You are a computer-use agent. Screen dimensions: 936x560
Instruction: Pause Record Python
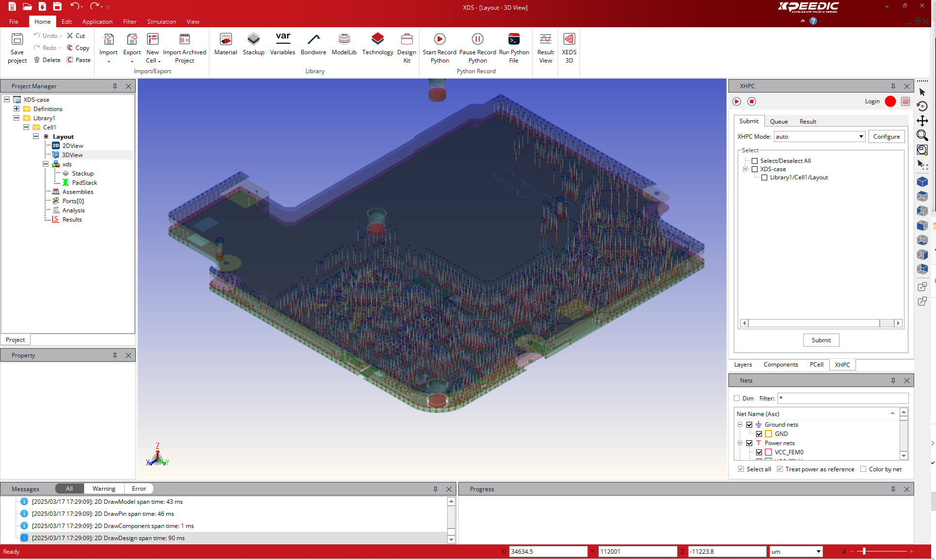coord(477,48)
